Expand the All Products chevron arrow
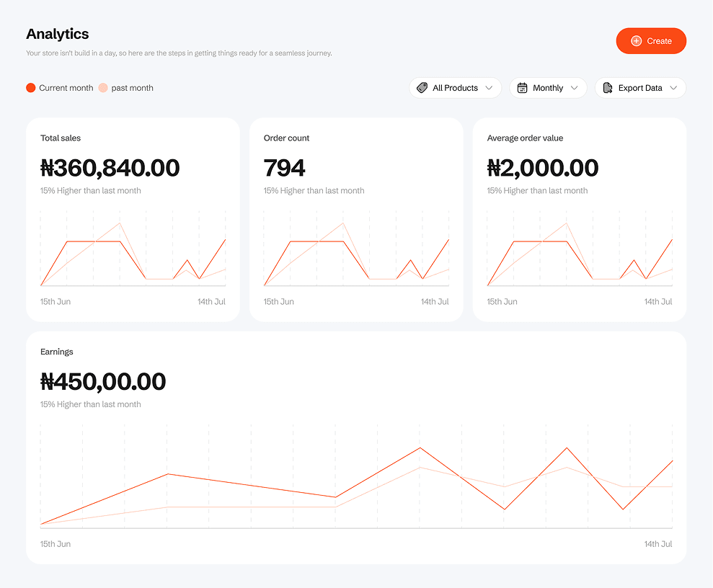 (x=490, y=88)
